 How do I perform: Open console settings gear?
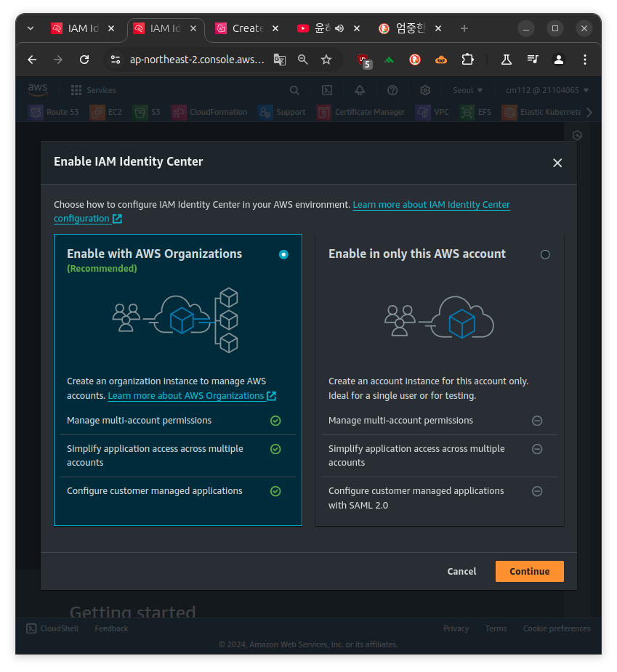[424, 90]
